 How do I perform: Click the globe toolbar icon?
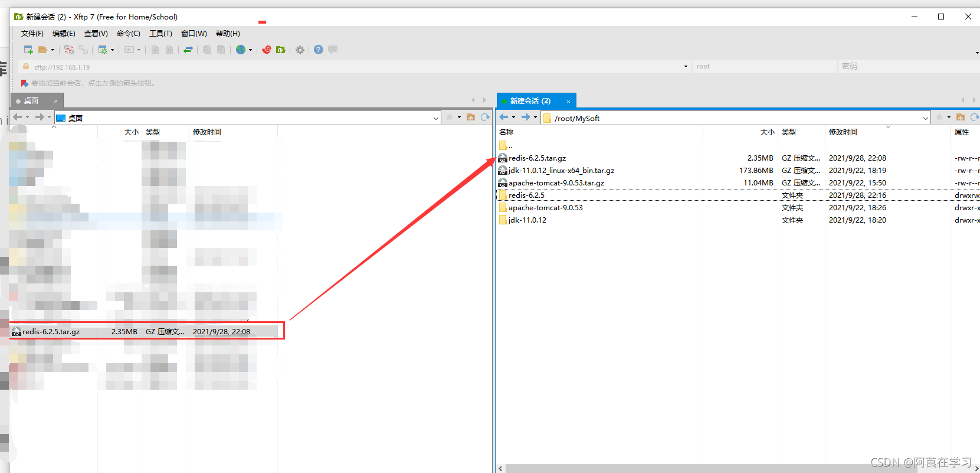241,50
